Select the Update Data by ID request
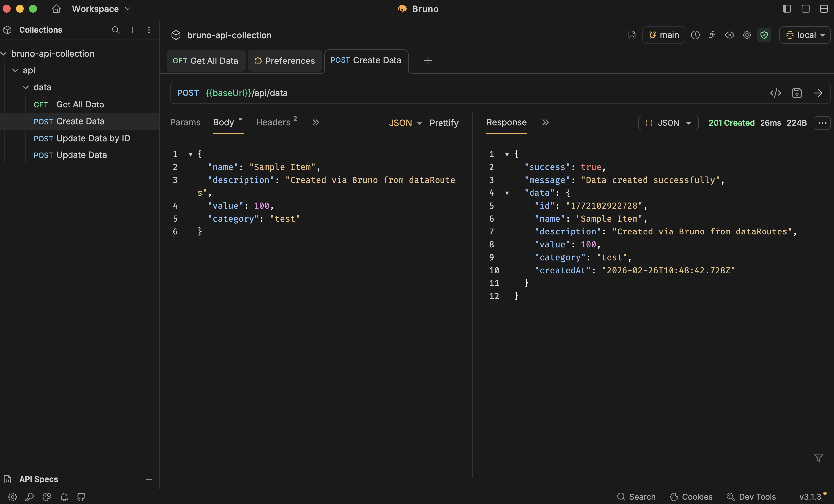The image size is (834, 504). 92,138
